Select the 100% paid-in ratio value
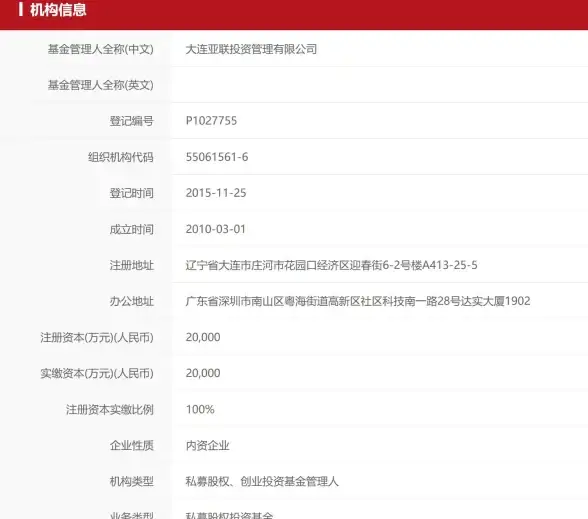This screenshot has width=588, height=519. coord(200,409)
